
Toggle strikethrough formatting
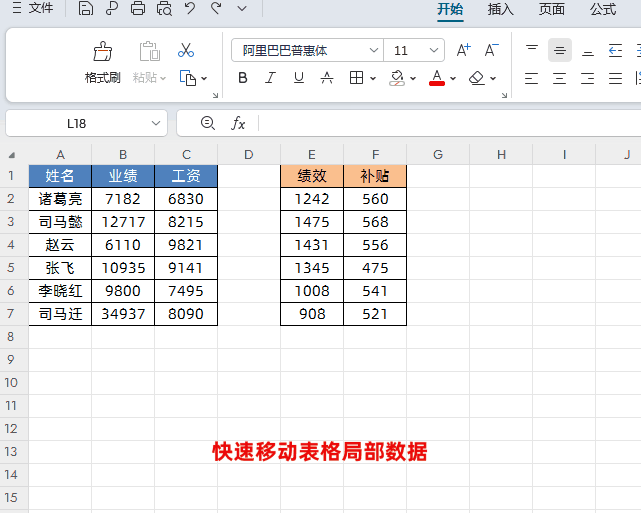point(327,78)
